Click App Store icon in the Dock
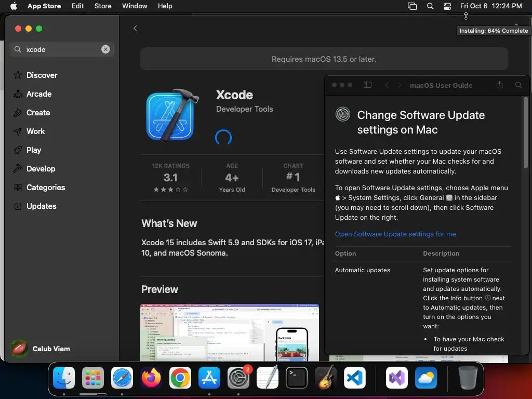Viewport: 532px width, 399px height. [x=209, y=378]
